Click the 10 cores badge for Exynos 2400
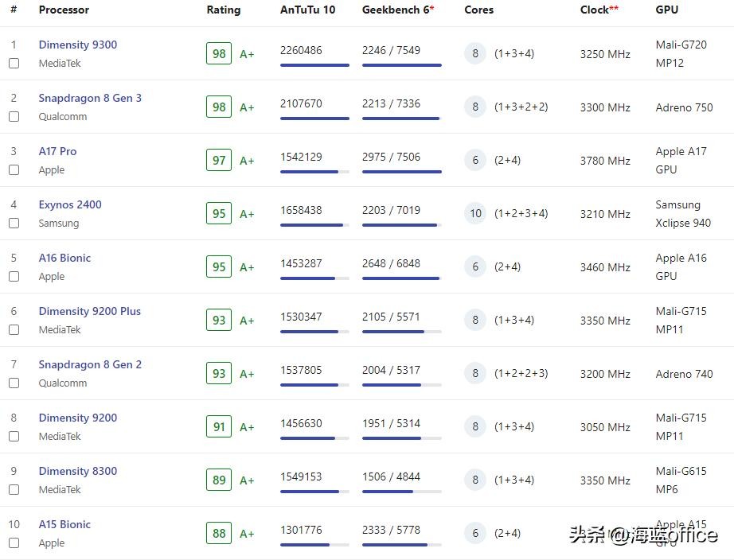The width and height of the screenshot is (734, 560). click(475, 213)
